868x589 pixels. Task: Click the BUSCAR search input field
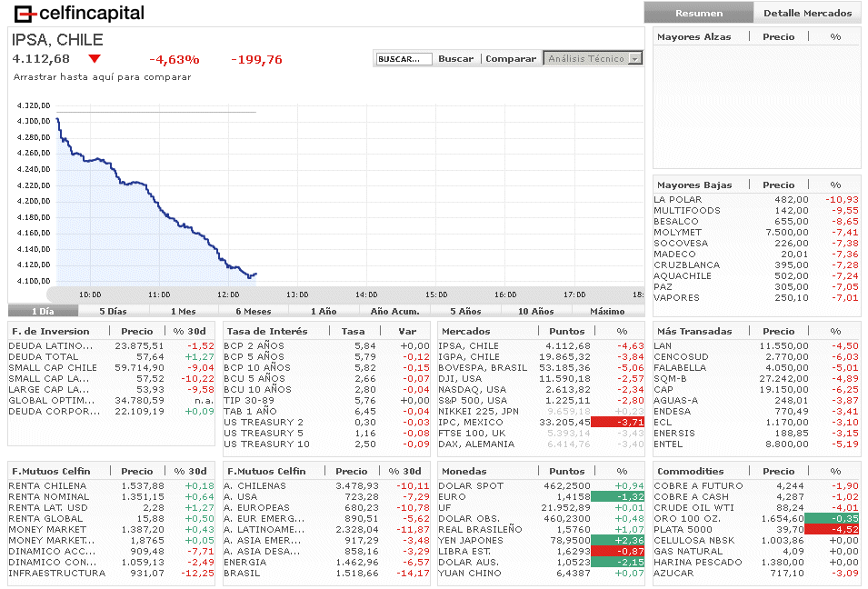coord(404,59)
